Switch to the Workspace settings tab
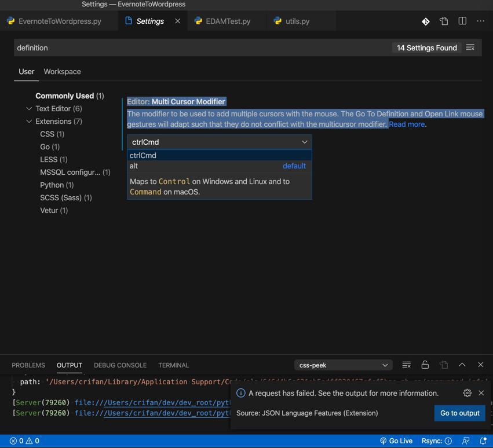This screenshot has height=448, width=493. 62,72
